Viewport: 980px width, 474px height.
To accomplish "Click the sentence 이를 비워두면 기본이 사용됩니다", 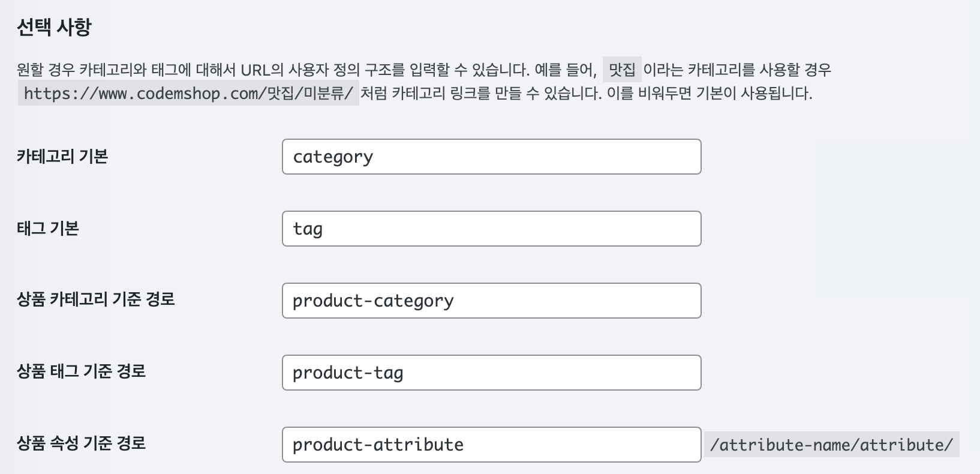I will [710, 93].
